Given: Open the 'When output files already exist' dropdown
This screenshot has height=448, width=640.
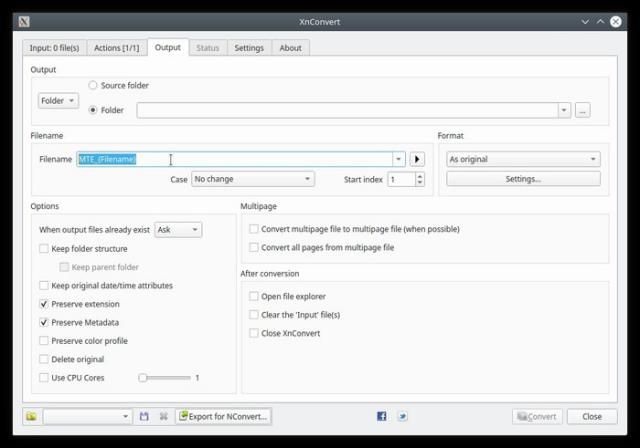Looking at the screenshot, I should pyautogui.click(x=177, y=229).
